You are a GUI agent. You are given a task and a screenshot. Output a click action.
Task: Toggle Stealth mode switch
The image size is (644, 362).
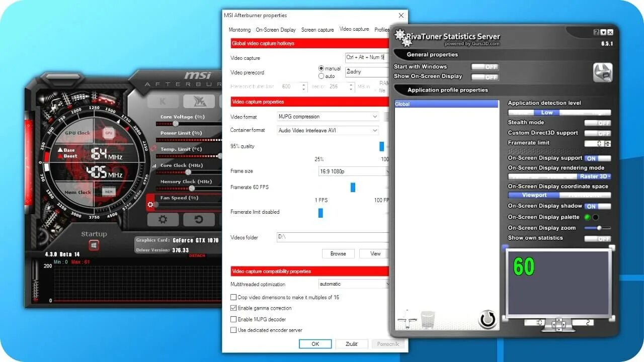pos(598,123)
